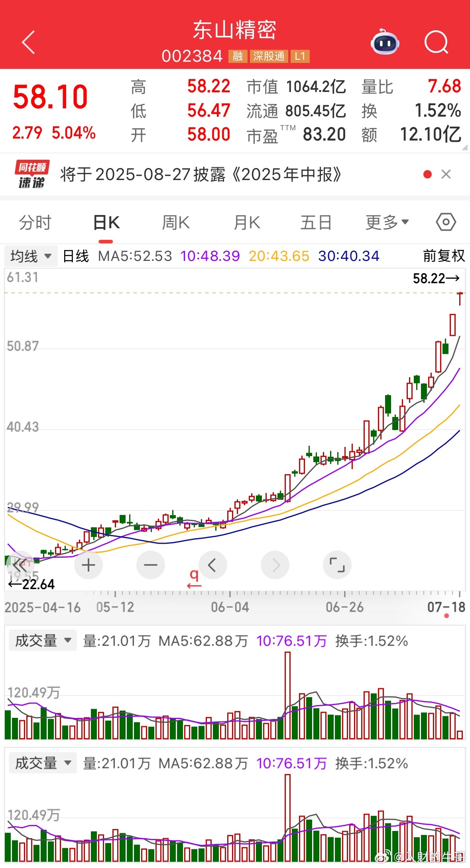The height and width of the screenshot is (868, 470).
Task: Open the 2025年中报 disclosure notice
Action: [x=201, y=174]
